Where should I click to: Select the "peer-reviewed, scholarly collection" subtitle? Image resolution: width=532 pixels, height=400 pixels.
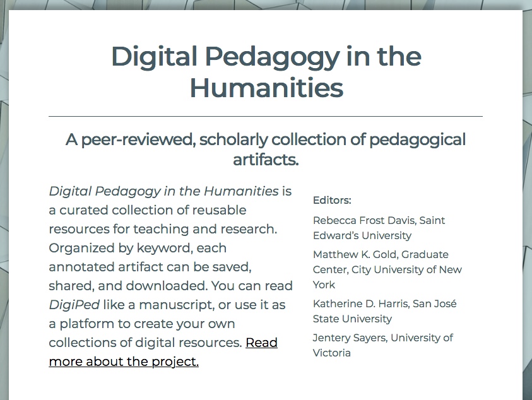265,150
